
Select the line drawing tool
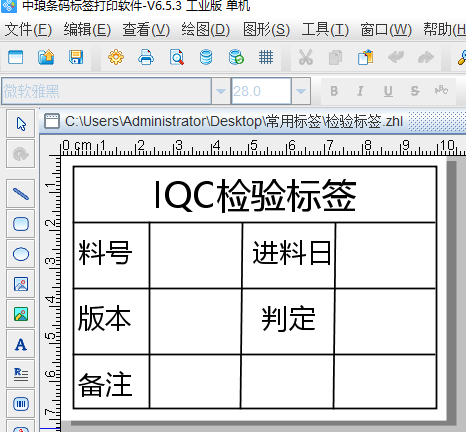[x=21, y=194]
